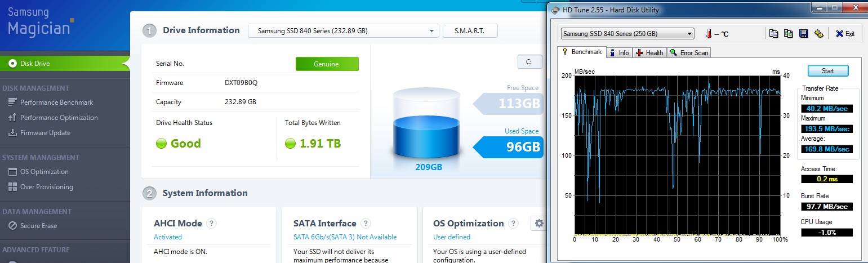Click the AHCI 'Activated' link
This screenshot has width=868, height=263.
(168, 237)
